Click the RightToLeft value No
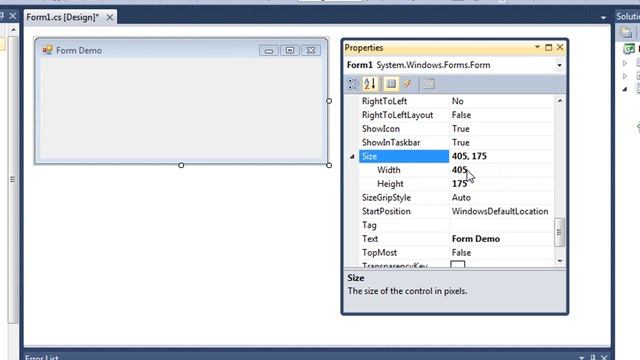Image resolution: width=640 pixels, height=360 pixels. point(457,101)
